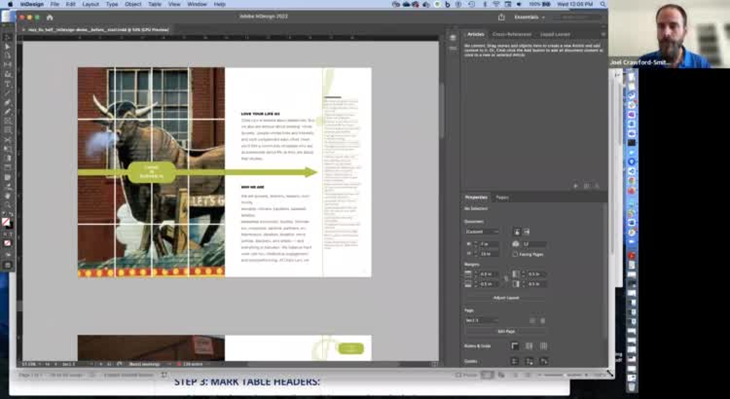This screenshot has width=730, height=399.
Task: Select the Pencil tool
Action: click(7, 112)
